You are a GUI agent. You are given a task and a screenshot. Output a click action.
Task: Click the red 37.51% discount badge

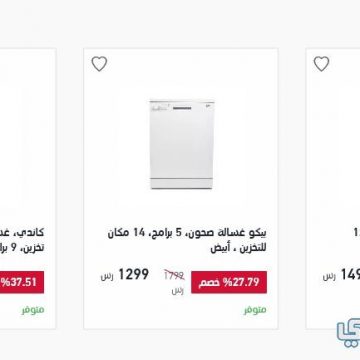(22, 282)
